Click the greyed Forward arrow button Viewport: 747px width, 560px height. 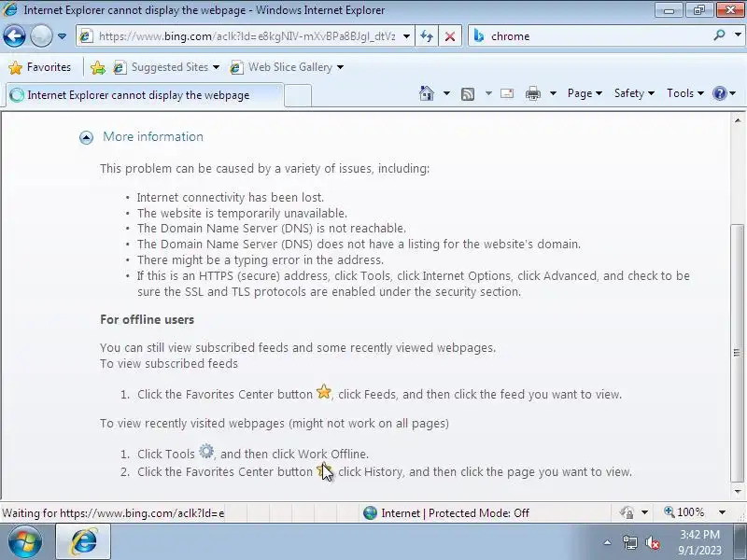41,36
